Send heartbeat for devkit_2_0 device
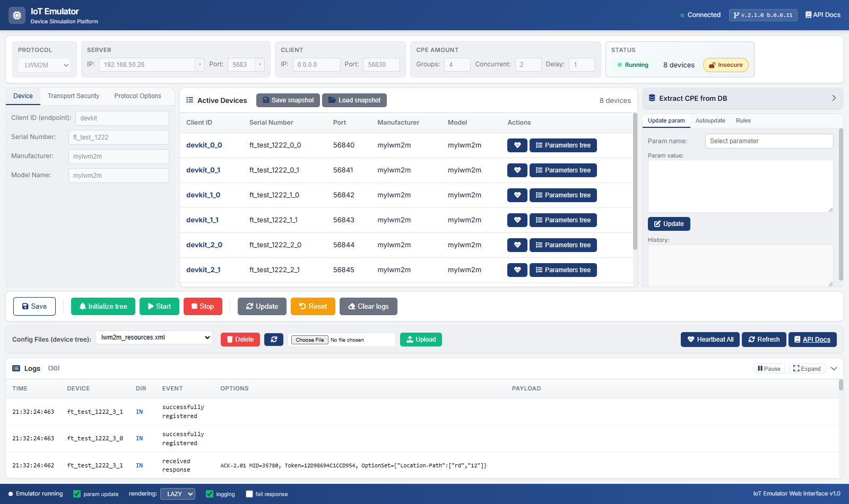This screenshot has height=504, width=849. pyautogui.click(x=517, y=245)
